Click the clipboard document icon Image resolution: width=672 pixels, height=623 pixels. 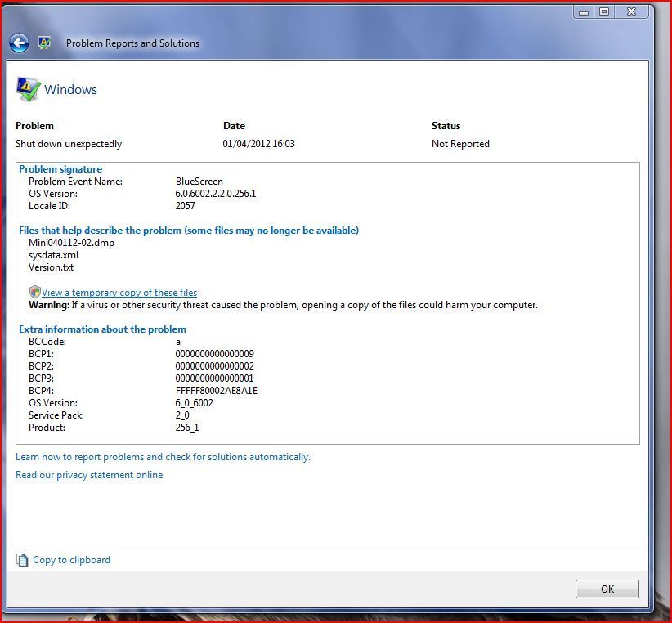[x=22, y=560]
